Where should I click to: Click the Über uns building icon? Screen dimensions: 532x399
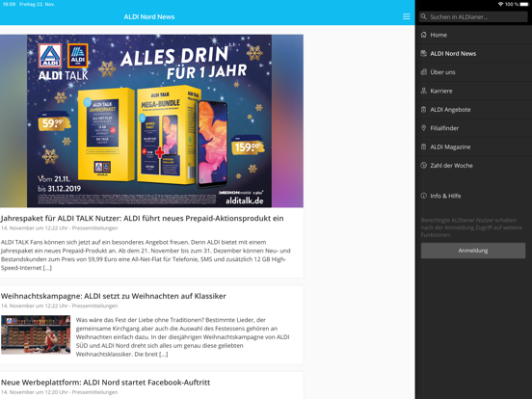(x=423, y=72)
